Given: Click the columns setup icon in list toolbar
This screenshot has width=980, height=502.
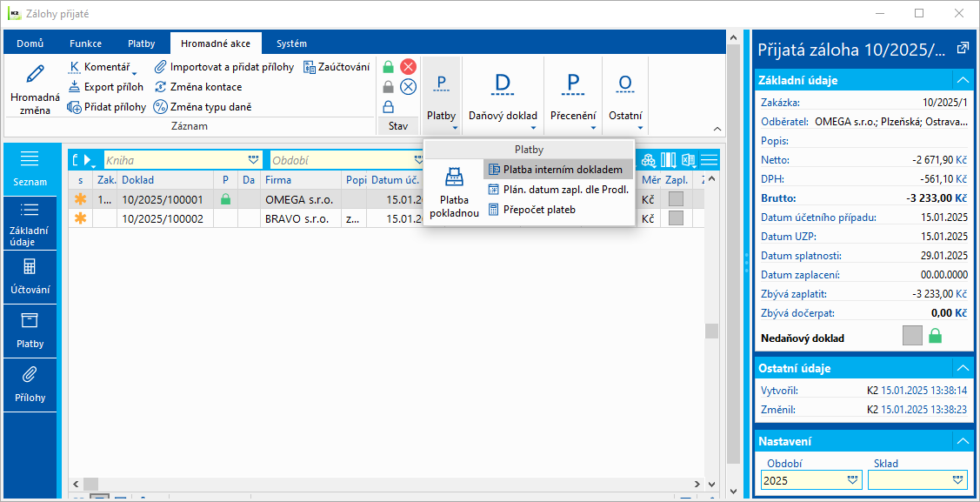Looking at the screenshot, I should [669, 160].
